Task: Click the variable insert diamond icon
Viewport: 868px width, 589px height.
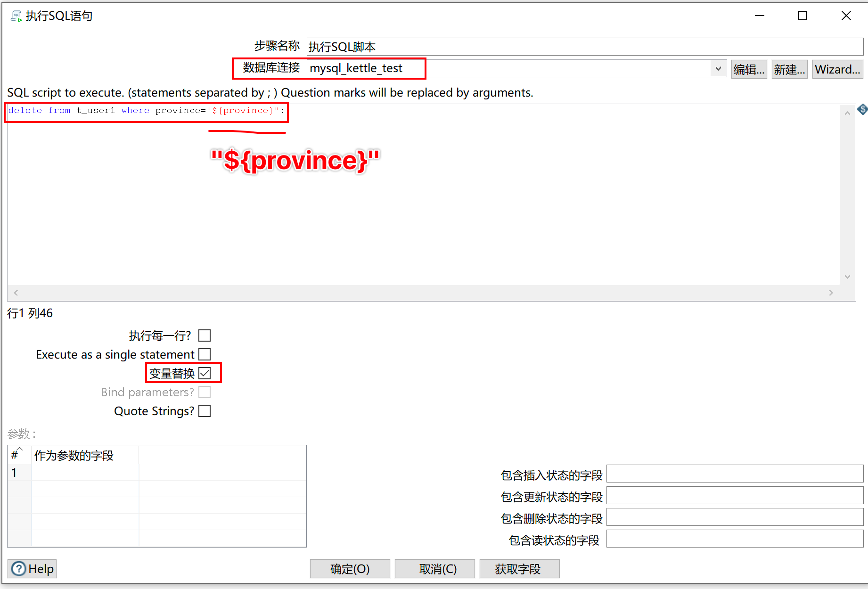Action: point(862,109)
